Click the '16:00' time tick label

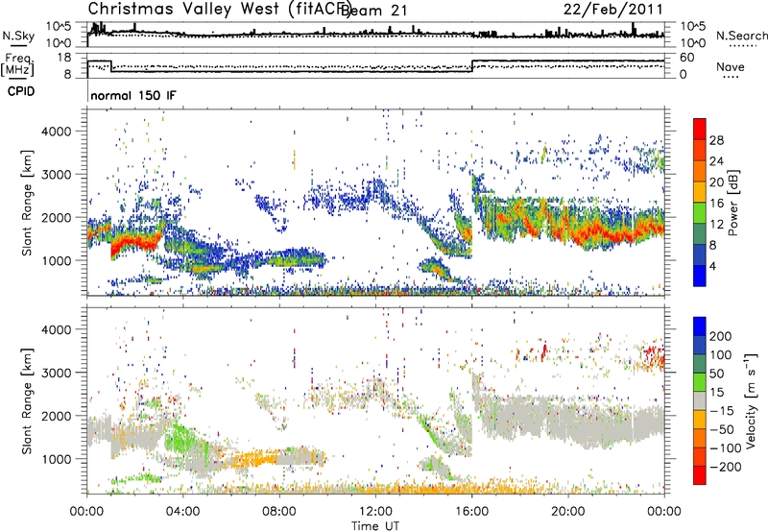(471, 512)
